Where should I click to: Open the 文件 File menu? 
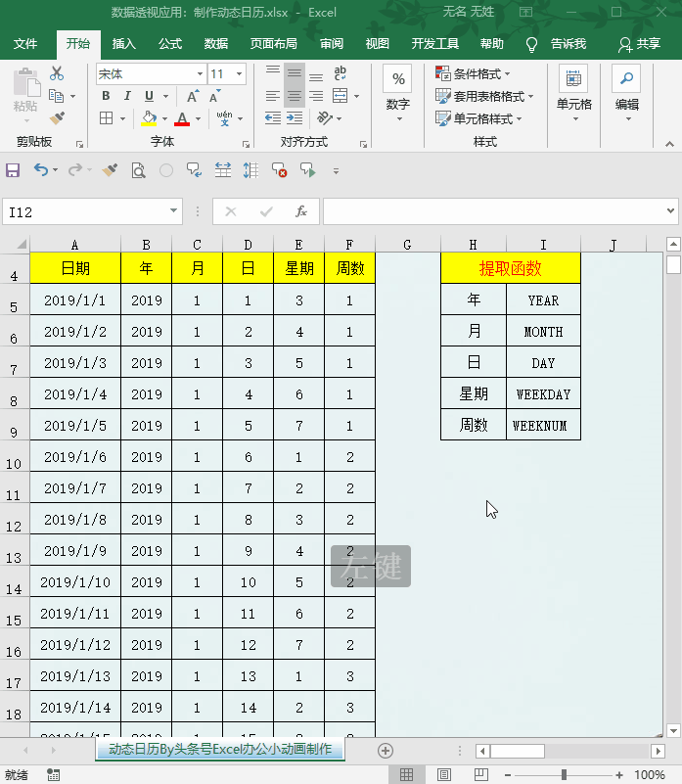point(25,44)
